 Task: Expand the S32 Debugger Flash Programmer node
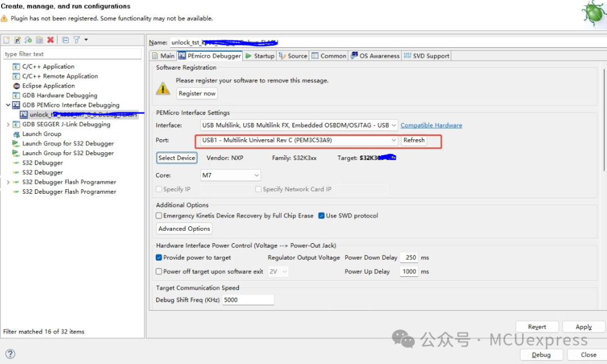pos(8,182)
